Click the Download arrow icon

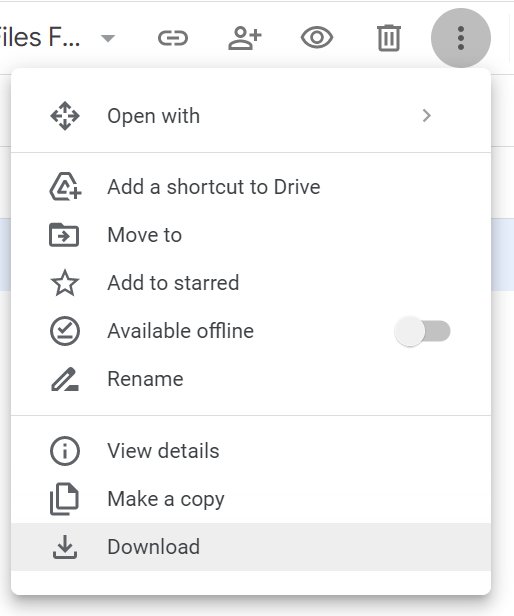point(65,547)
